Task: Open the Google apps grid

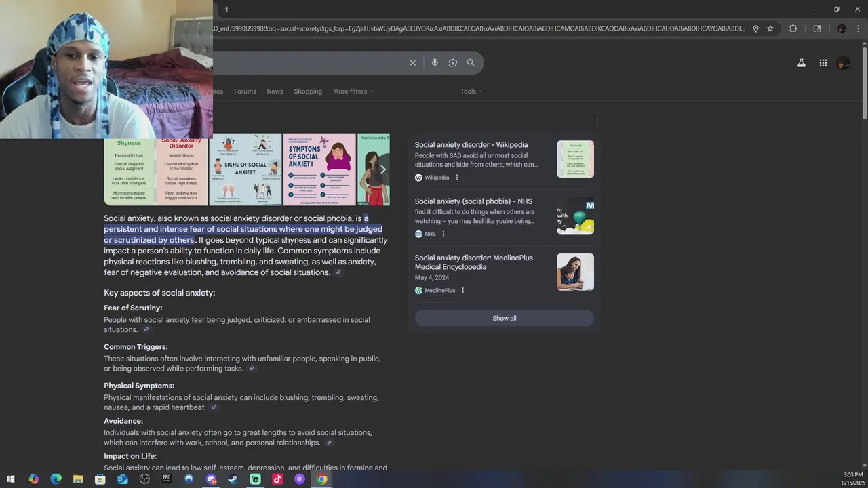Action: click(823, 63)
